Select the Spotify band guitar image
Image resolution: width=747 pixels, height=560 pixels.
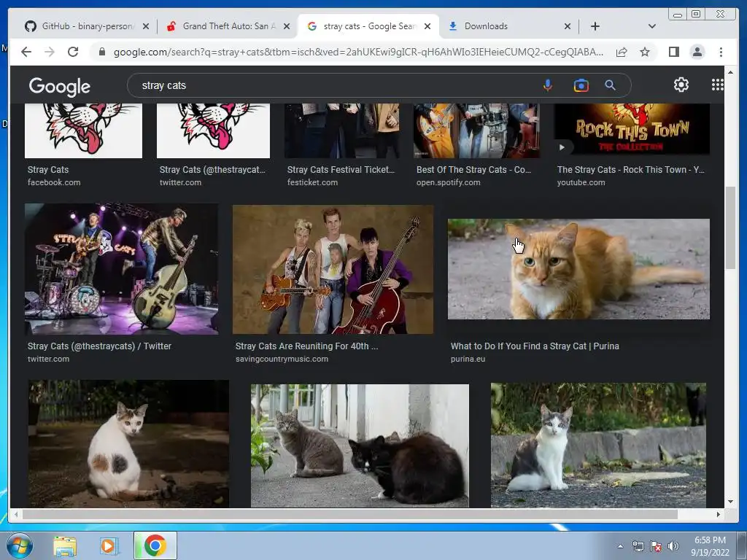[x=476, y=131]
